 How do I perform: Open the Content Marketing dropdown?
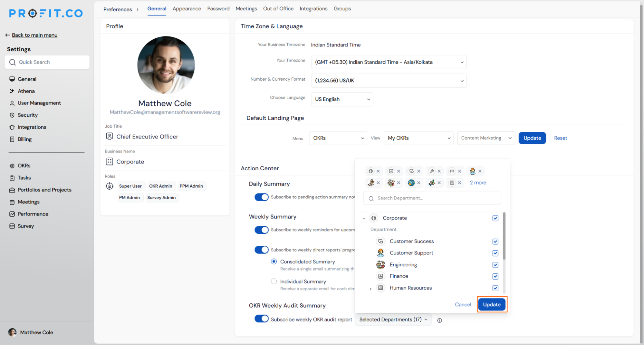pos(486,138)
